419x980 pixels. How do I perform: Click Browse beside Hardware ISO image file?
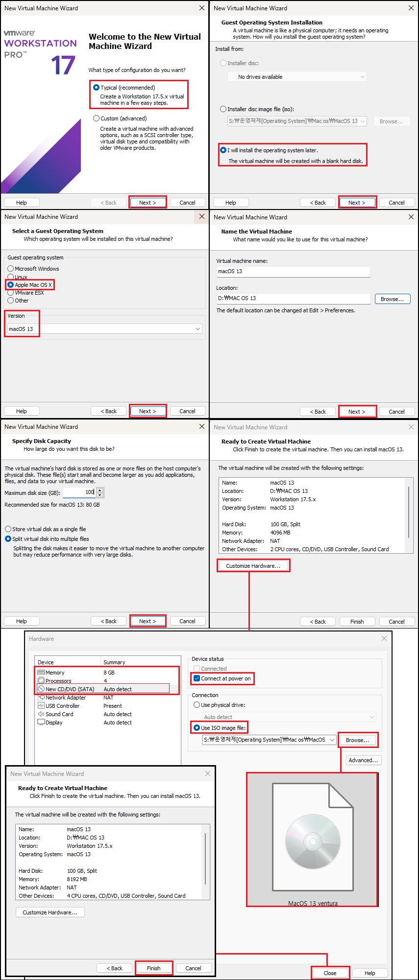pos(358,740)
